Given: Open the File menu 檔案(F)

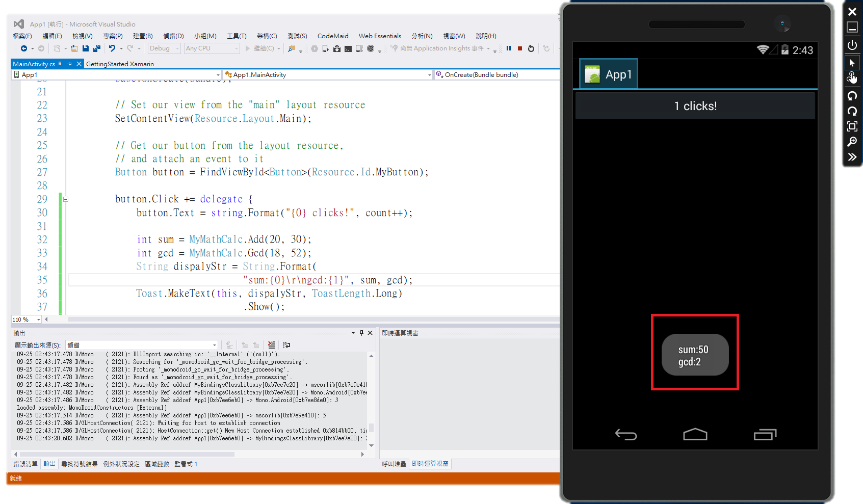Looking at the screenshot, I should click(22, 36).
